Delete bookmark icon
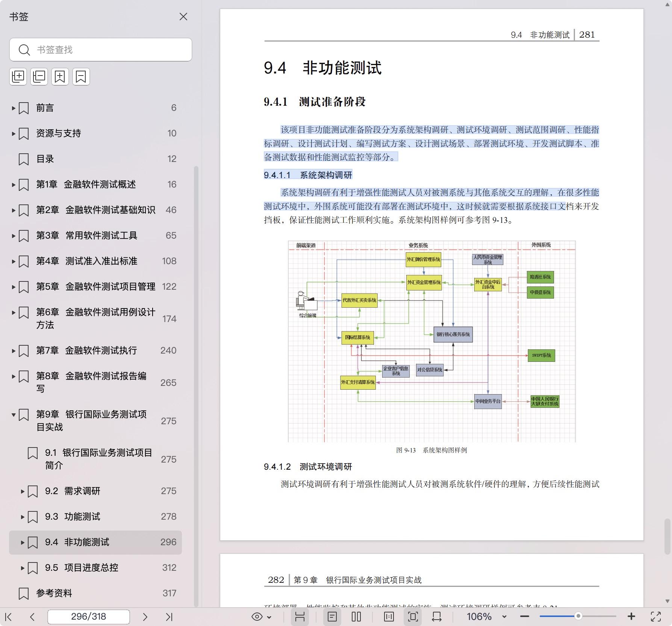The image size is (672, 626). pos(81,77)
